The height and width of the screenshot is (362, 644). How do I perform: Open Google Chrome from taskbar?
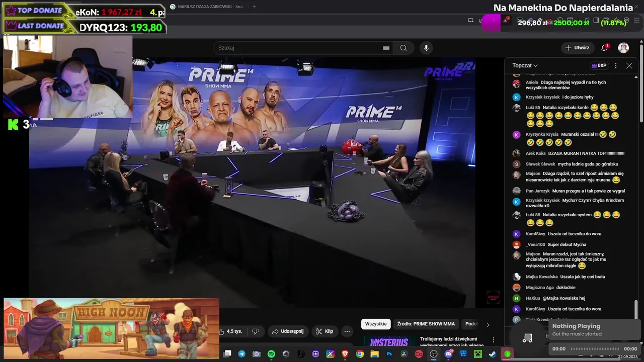tap(360, 354)
